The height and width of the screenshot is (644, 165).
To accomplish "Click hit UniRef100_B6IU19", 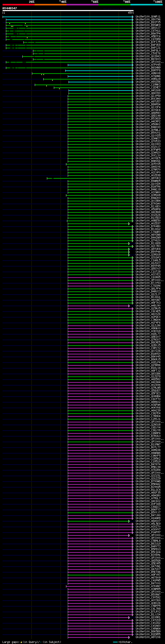I will 148,544.
